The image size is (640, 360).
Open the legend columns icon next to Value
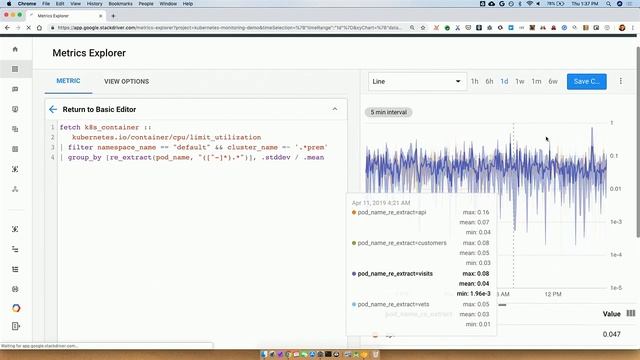point(631,313)
